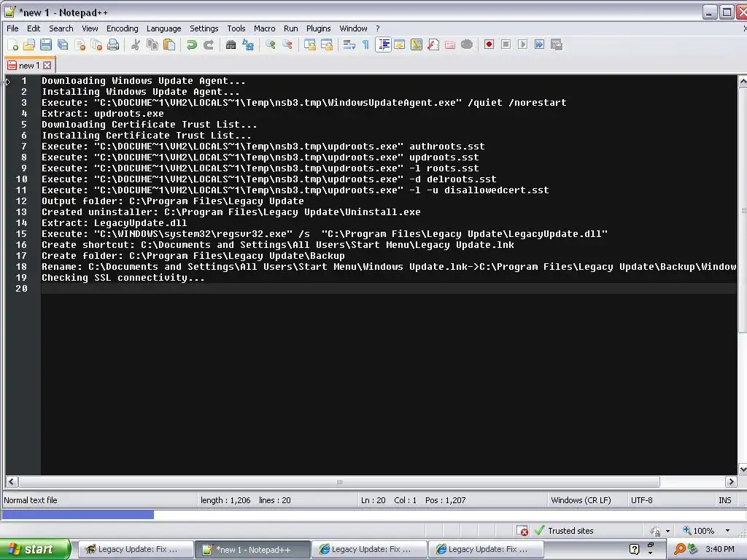Click the Save file toolbar icon
The height and width of the screenshot is (560, 747).
[46, 44]
